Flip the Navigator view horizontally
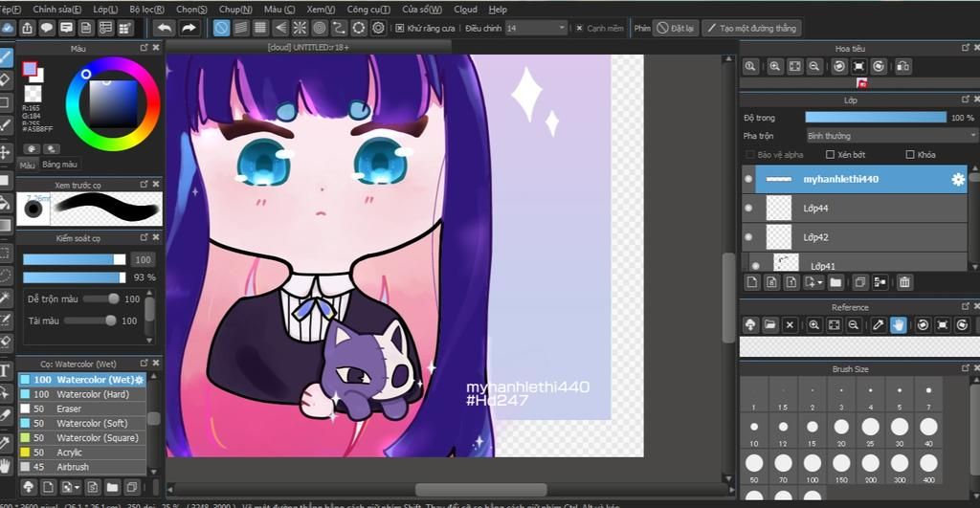Screen dimensions: 980x508 pyautogui.click(x=902, y=66)
